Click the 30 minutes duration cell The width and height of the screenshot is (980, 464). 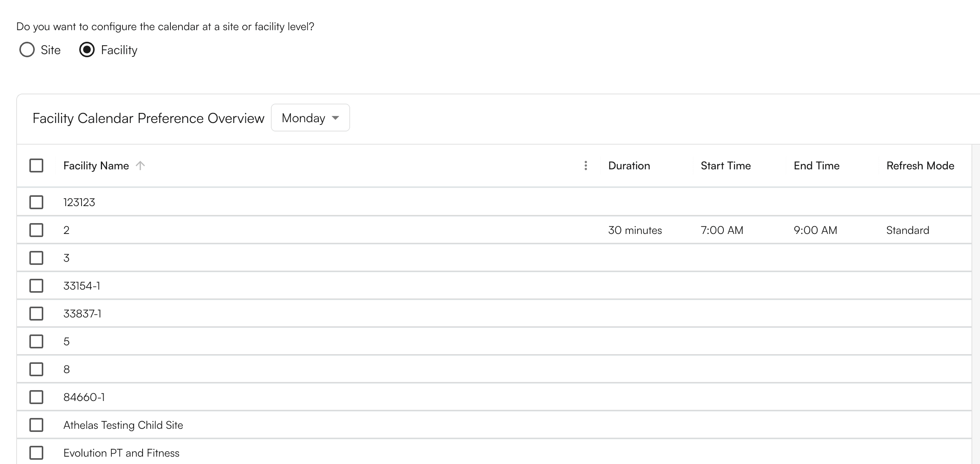click(x=635, y=230)
